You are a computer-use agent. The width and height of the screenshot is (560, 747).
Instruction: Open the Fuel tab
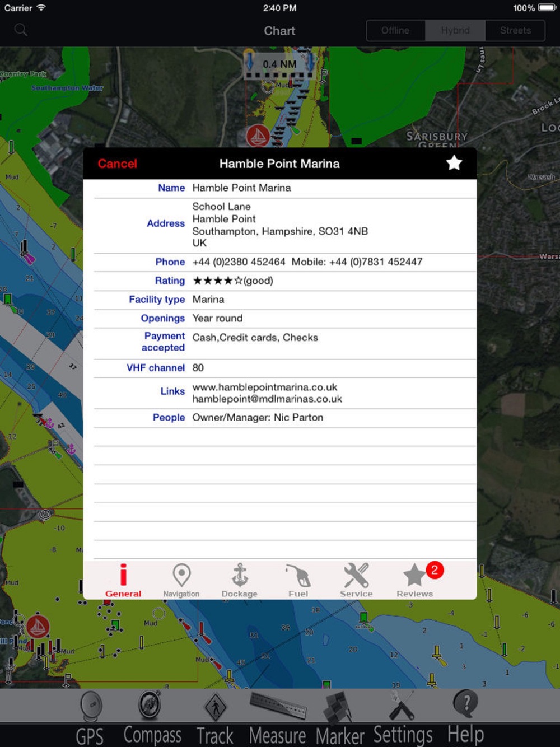tap(298, 581)
